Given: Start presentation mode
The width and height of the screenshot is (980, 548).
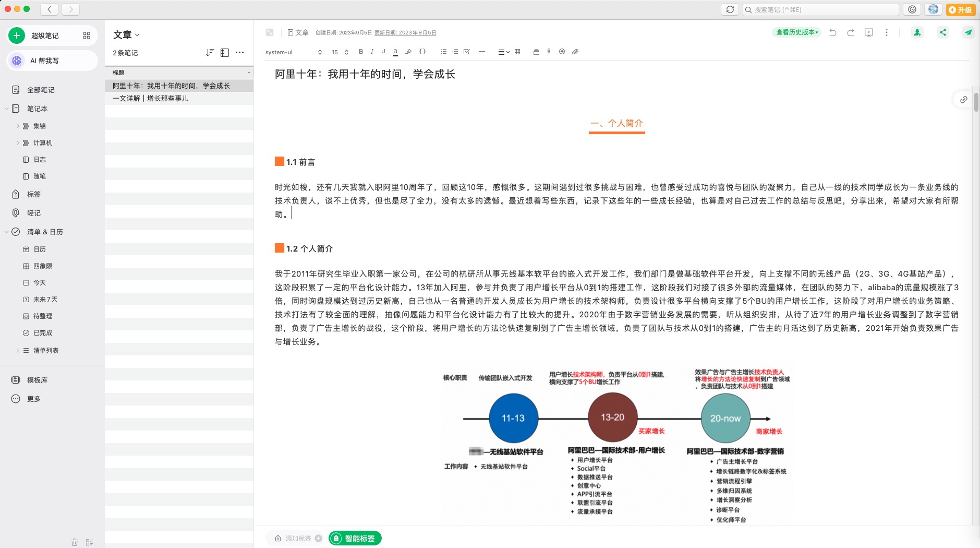Looking at the screenshot, I should 869,32.
